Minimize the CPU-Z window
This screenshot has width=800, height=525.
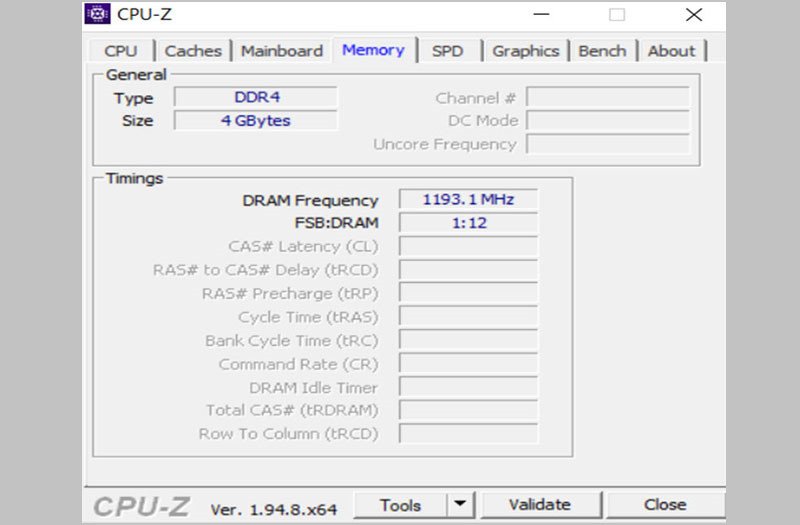pyautogui.click(x=541, y=14)
